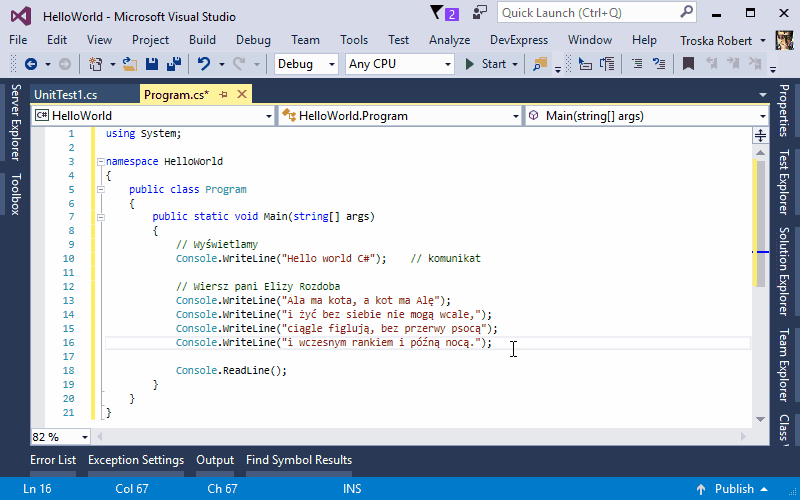The height and width of the screenshot is (500, 800).
Task: Click the Open File folder icon
Action: [130, 64]
